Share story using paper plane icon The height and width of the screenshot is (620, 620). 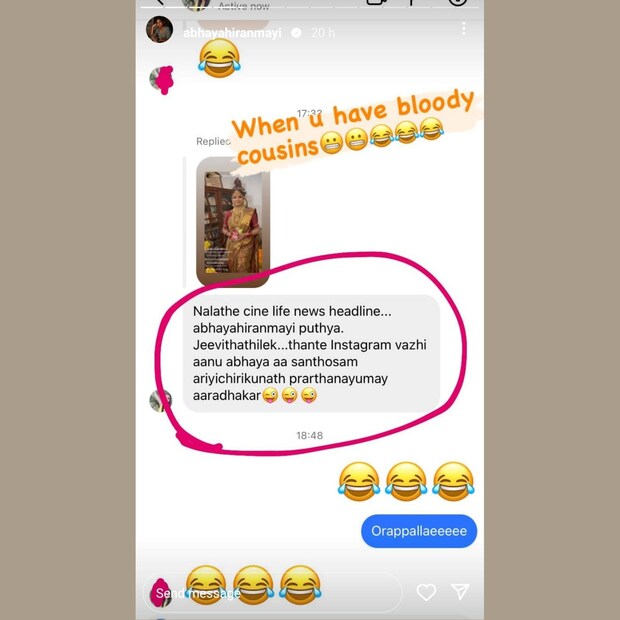pos(460,591)
